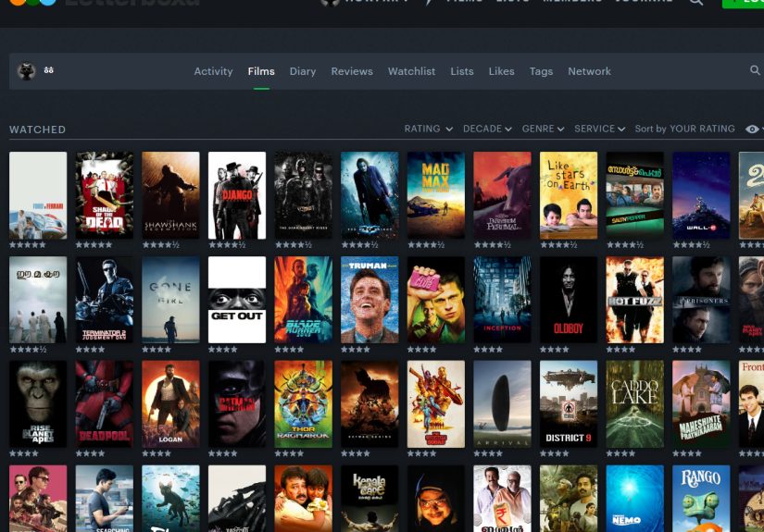This screenshot has height=532, width=764.
Task: Open The Suicide Squad poster
Action: coord(435,404)
